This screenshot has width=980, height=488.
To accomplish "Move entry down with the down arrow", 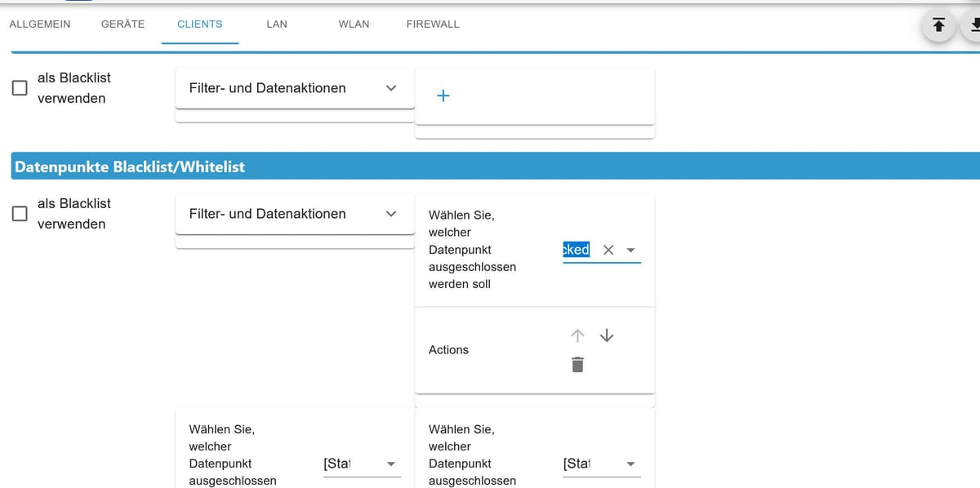I will [606, 335].
